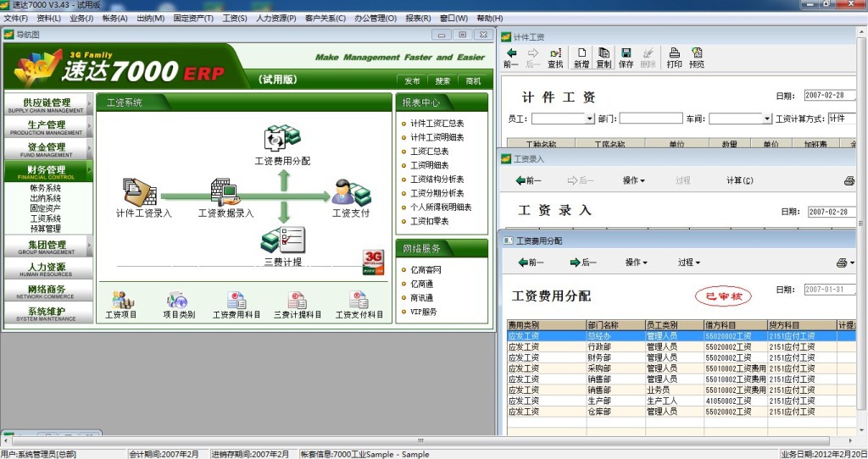868x459 pixels.
Task: Open the 员工 dropdown in 计件工资
Action: pos(590,119)
